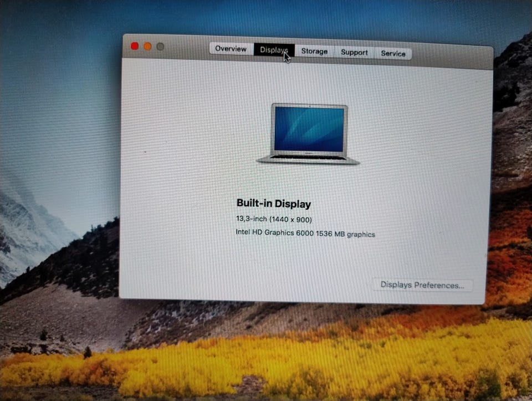
Task: Click the yellow trees on the desktop wallpaper
Action: click(272, 363)
